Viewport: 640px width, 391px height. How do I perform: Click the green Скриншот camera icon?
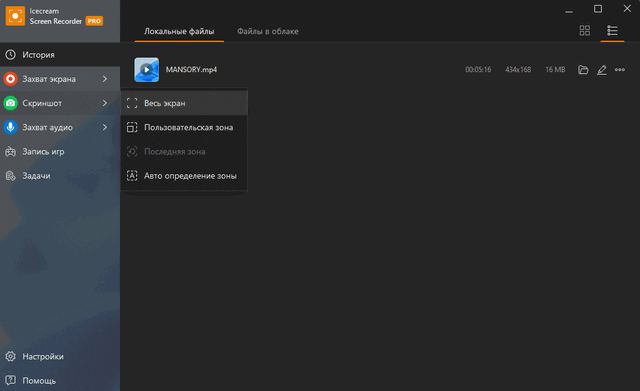click(x=11, y=103)
